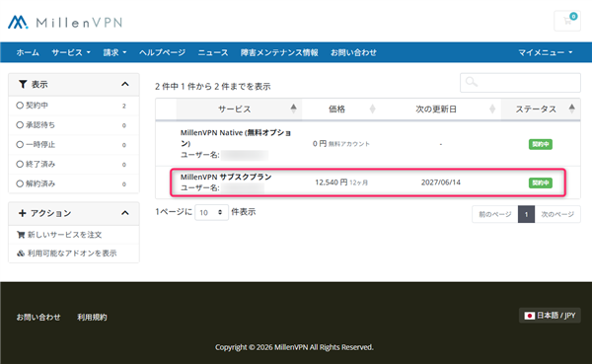Select the 一時停止 filter radio
This screenshot has width=592, height=364.
click(20, 145)
